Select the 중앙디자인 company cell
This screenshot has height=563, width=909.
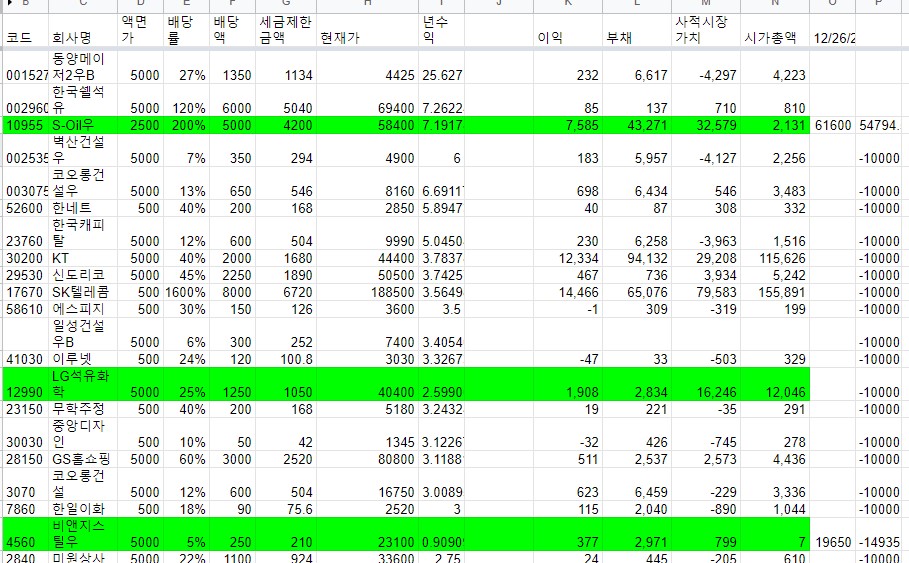(x=83, y=434)
